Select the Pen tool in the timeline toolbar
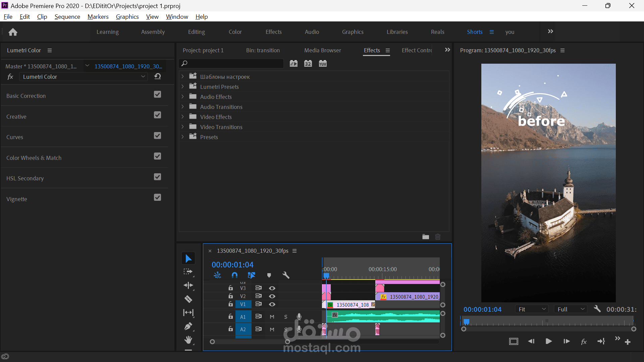The height and width of the screenshot is (362, 644). [x=188, y=326]
